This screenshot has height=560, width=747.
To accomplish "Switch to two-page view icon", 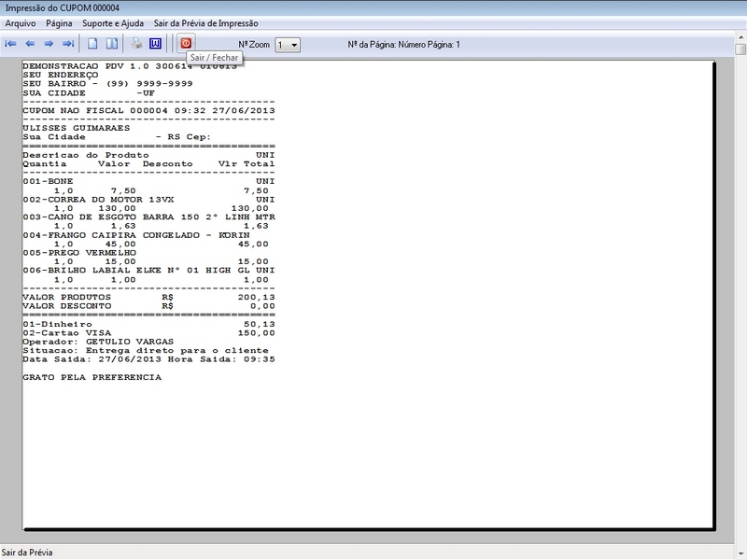I will [111, 44].
